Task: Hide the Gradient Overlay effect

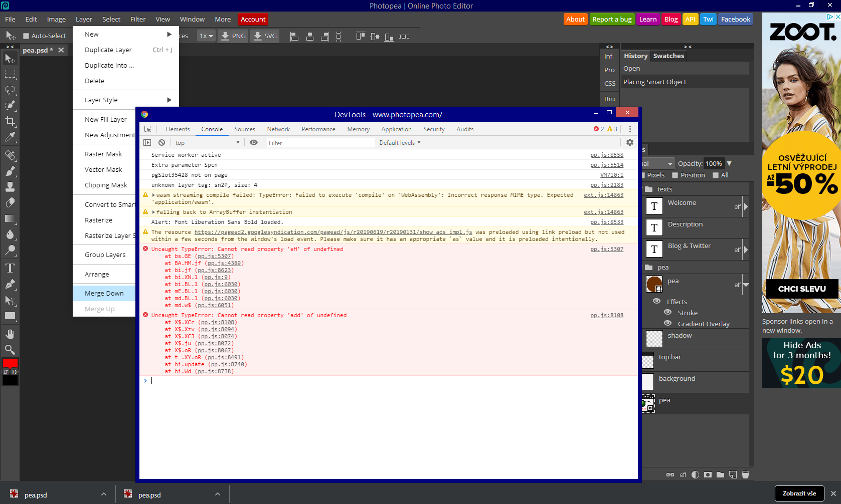Action: pyautogui.click(x=667, y=324)
